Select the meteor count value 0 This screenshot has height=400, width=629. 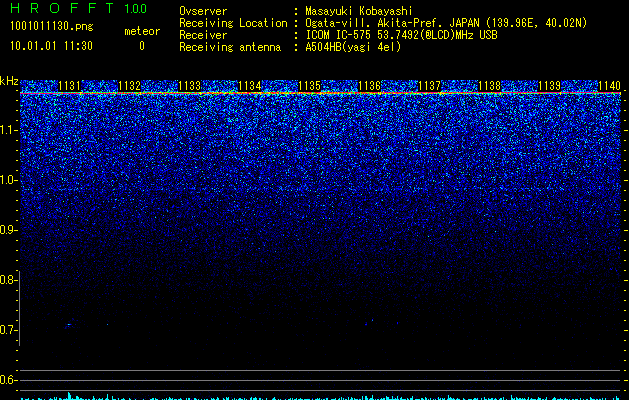click(x=142, y=46)
